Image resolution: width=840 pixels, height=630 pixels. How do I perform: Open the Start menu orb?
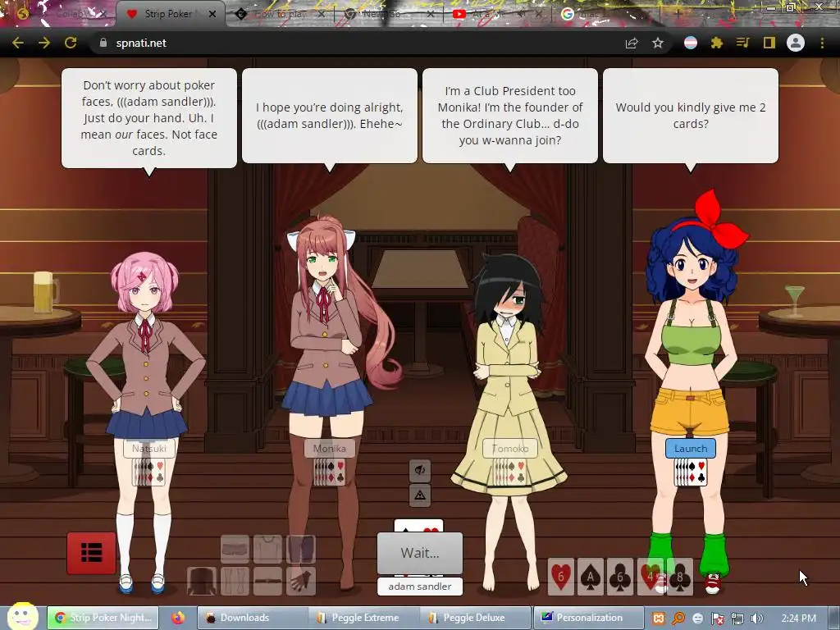pos(22,616)
